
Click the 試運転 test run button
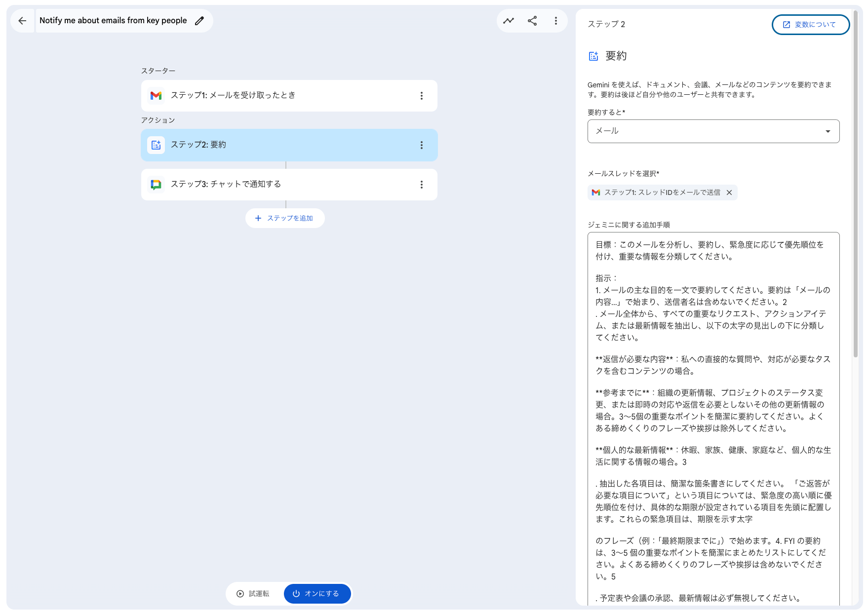click(x=254, y=594)
